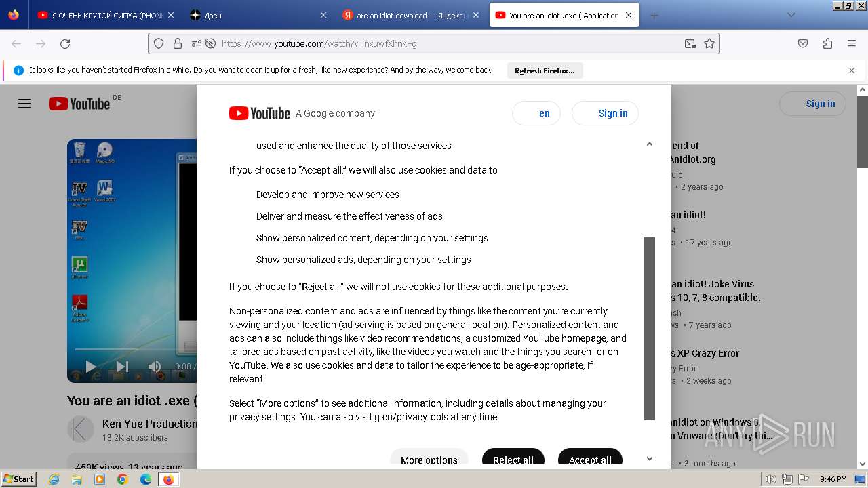Skip to next video with the next button
The width and height of the screenshot is (868, 488).
pos(123,367)
